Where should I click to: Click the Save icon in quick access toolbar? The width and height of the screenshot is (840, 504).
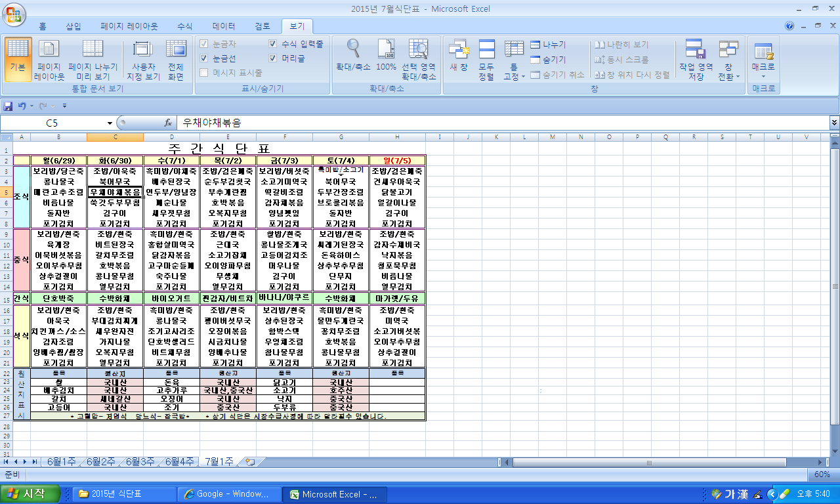point(9,106)
